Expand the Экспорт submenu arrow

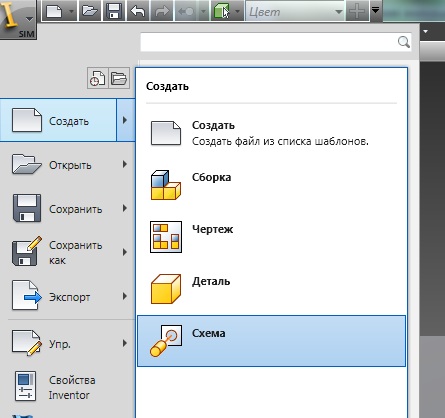125,296
